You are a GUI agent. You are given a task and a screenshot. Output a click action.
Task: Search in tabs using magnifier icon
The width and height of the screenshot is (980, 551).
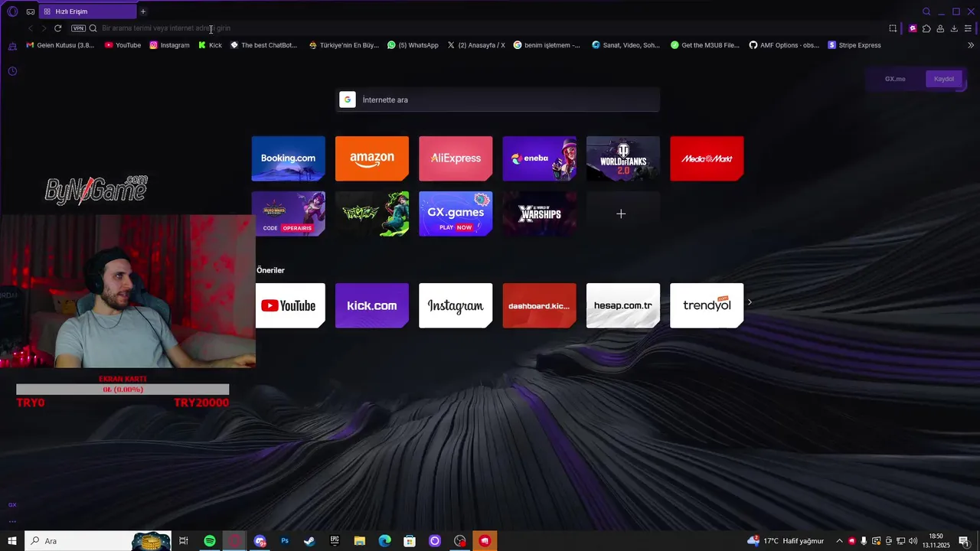(x=926, y=11)
